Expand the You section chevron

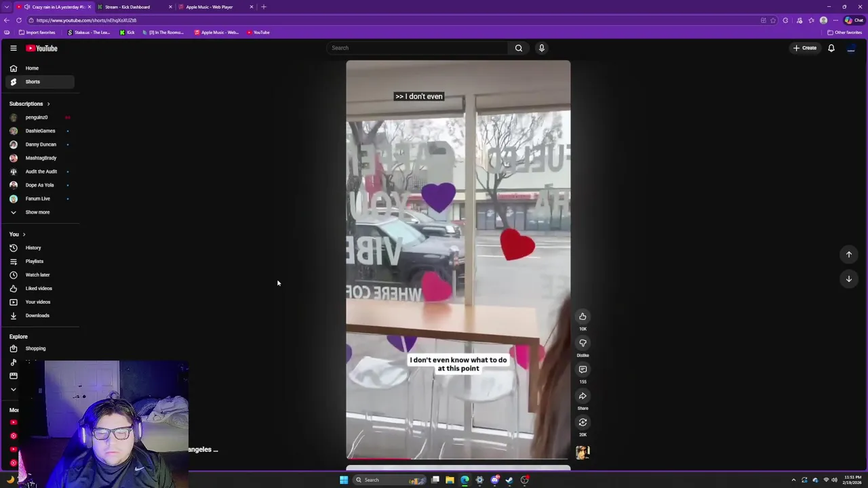coord(24,235)
